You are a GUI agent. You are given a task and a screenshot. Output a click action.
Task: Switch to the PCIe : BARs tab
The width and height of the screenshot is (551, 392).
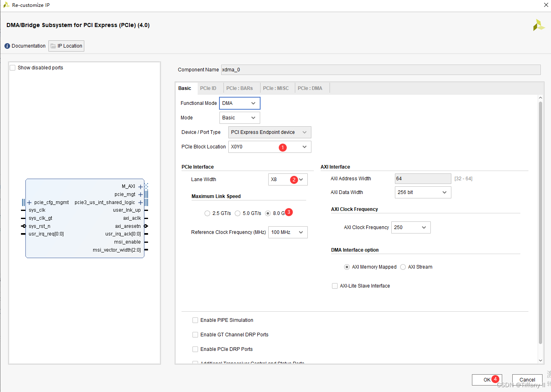click(x=240, y=88)
